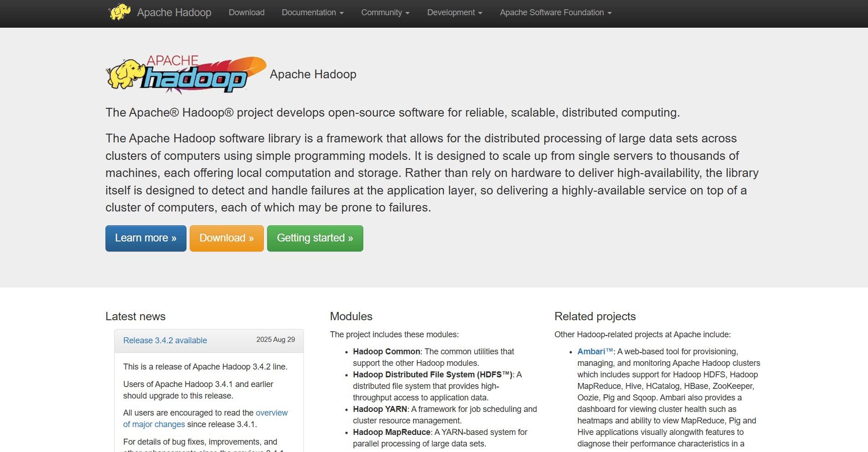Expand the Community dropdown menu
The height and width of the screenshot is (452, 868).
click(385, 12)
